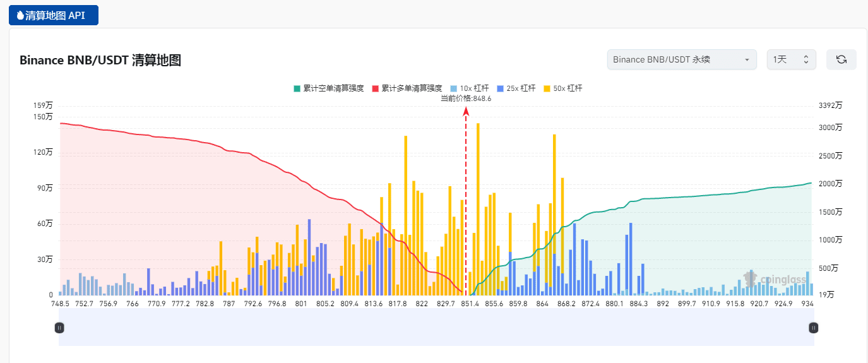The width and height of the screenshot is (868, 363).
Task: Click the 3392万 right axis label
Action: (x=830, y=105)
